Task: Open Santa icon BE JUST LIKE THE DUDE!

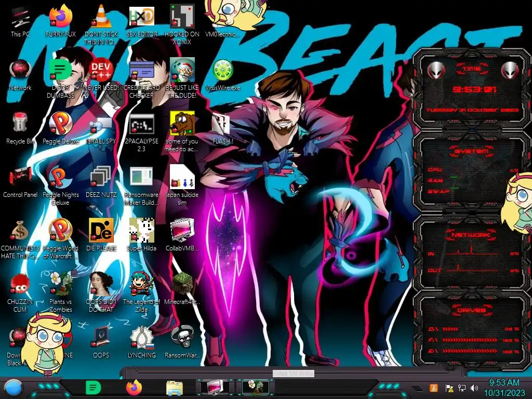Action: pyautogui.click(x=182, y=78)
